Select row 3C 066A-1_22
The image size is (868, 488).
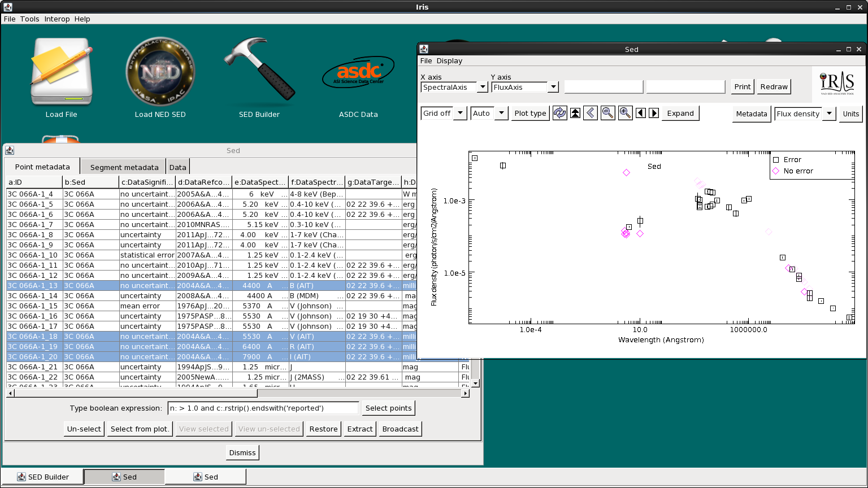(239, 377)
